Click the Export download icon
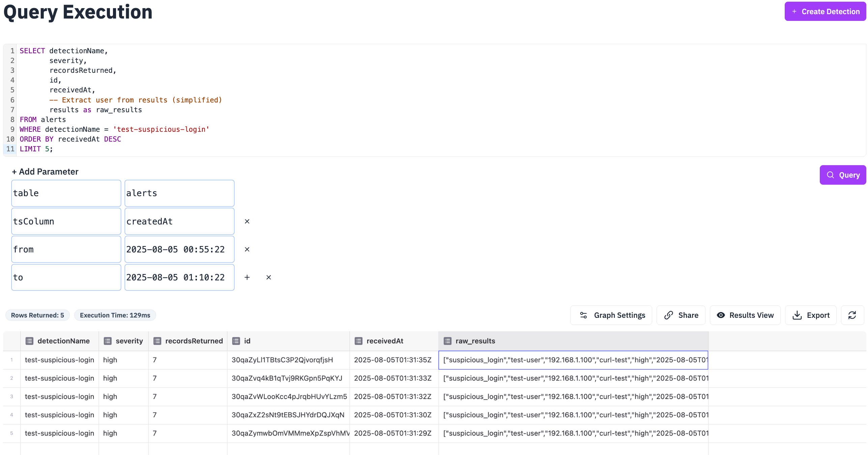The height and width of the screenshot is (455, 868). click(x=797, y=315)
